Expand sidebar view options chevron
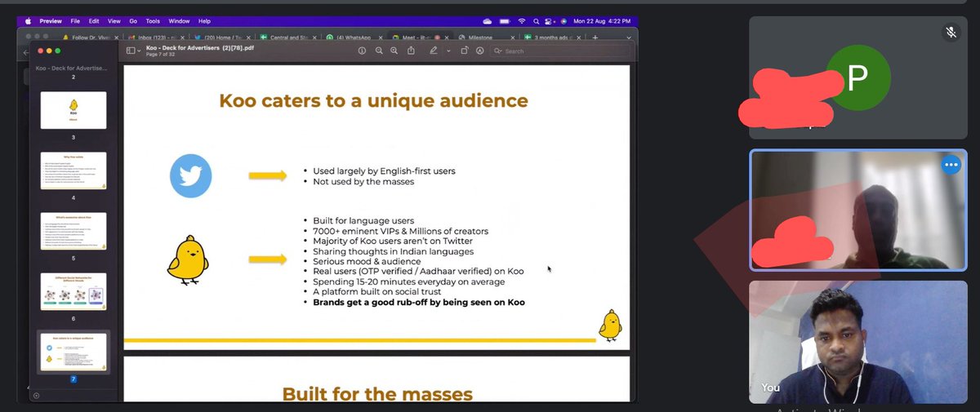 [x=138, y=51]
